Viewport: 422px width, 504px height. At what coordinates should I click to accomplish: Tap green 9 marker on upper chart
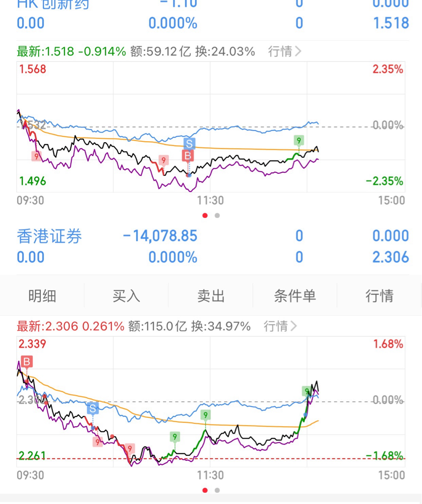(299, 140)
